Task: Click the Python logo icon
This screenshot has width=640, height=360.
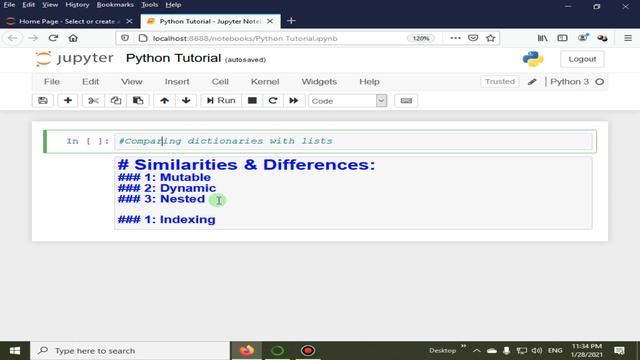Action: [x=533, y=59]
